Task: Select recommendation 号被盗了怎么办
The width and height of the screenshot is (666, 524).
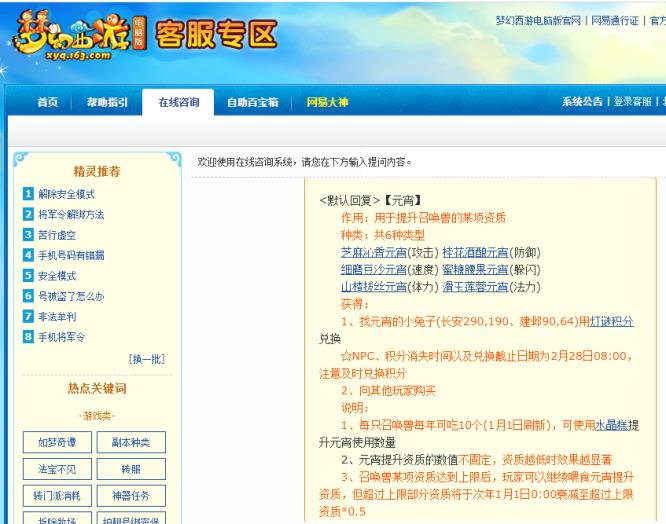Action: [71, 296]
